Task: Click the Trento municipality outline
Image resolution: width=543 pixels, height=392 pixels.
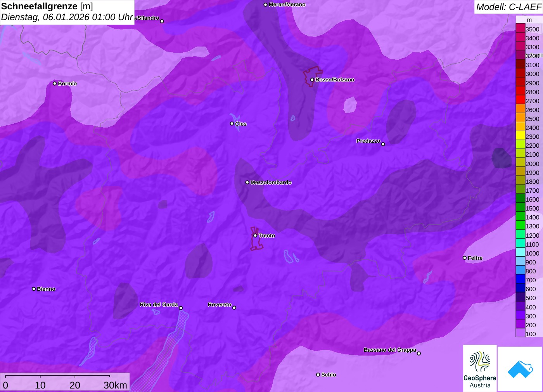Action: pos(256,240)
